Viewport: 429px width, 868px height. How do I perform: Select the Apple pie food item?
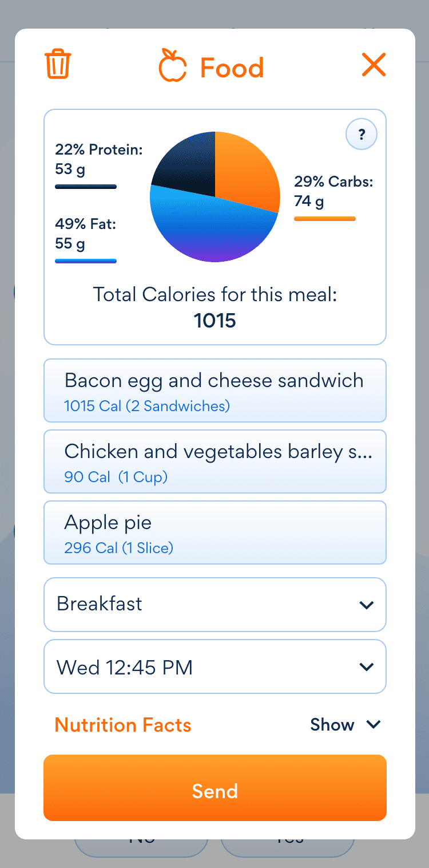click(215, 532)
